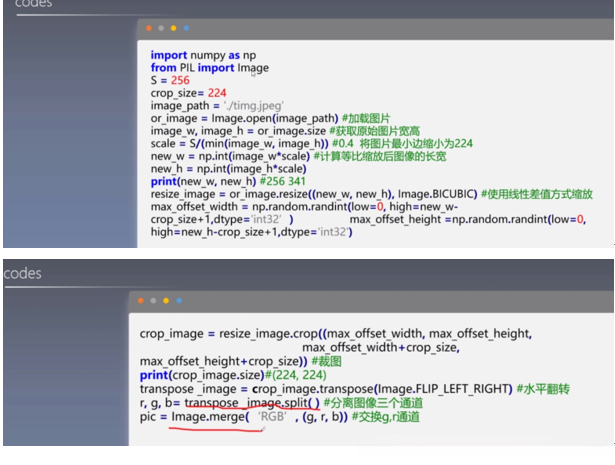Click "transpose_image.split( )" call
This screenshot has height=465, width=615.
252,403
